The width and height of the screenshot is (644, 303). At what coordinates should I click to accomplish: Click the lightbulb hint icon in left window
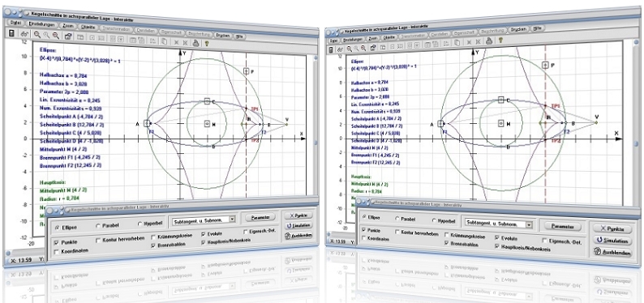207,43
